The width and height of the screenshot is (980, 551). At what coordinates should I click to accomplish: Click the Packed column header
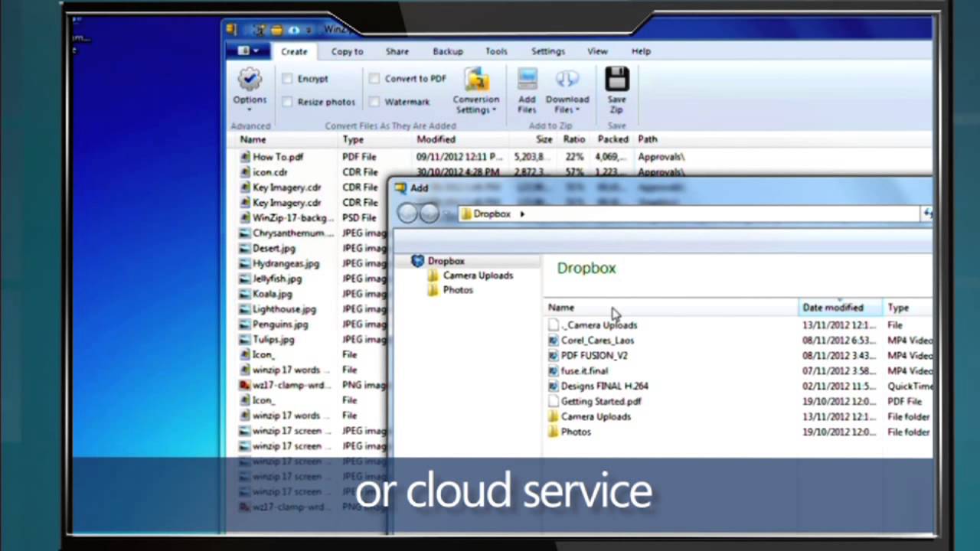point(612,139)
